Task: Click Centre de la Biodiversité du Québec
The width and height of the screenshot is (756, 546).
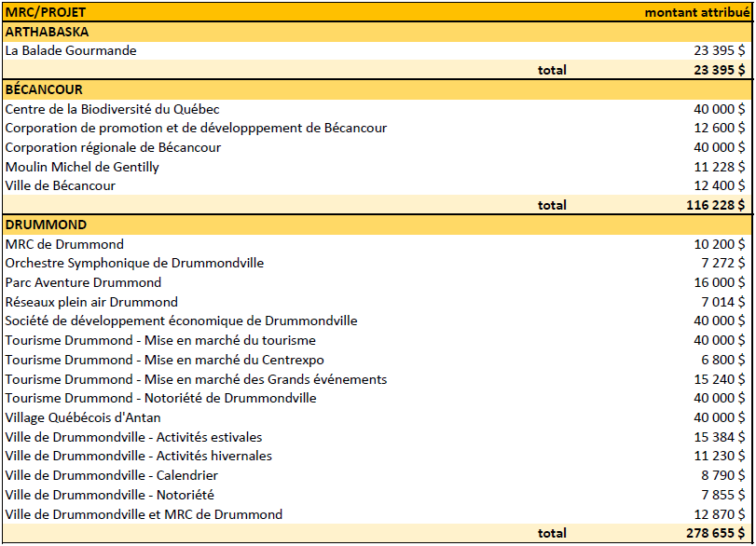Action: coord(113,109)
